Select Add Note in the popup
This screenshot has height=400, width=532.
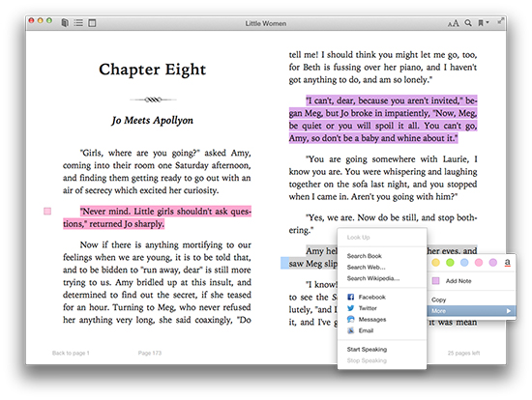(471, 281)
